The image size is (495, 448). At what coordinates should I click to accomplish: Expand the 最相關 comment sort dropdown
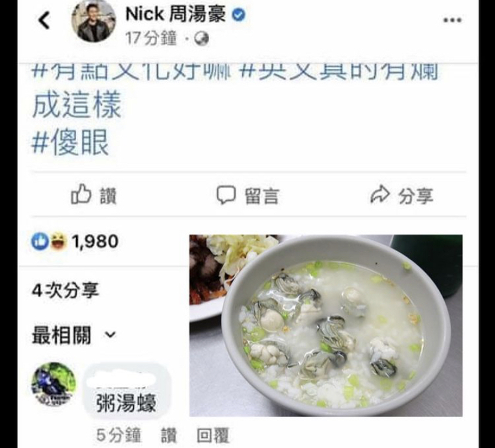tap(74, 335)
